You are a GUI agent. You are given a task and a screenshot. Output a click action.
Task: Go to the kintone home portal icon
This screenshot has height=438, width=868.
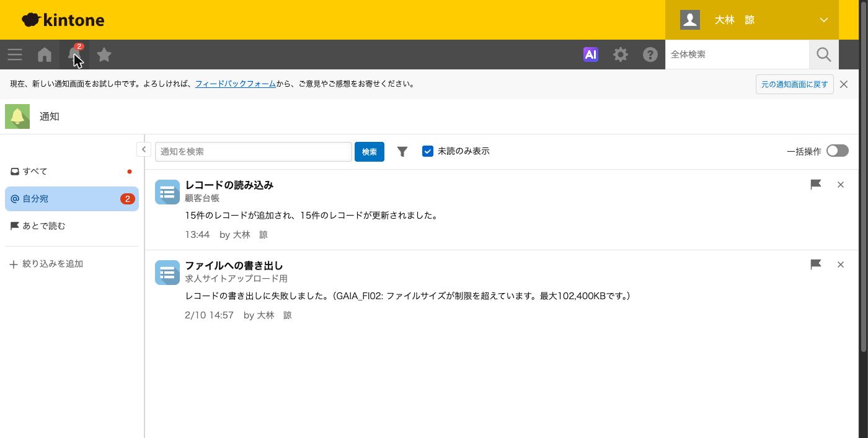pyautogui.click(x=45, y=55)
